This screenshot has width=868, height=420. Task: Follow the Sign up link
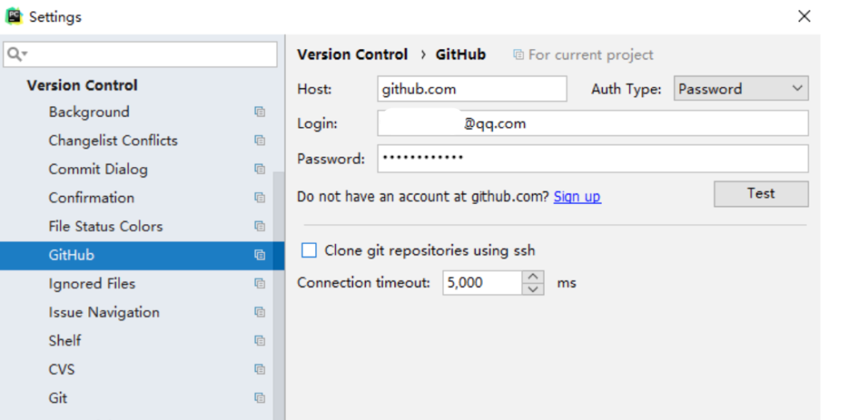[576, 197]
